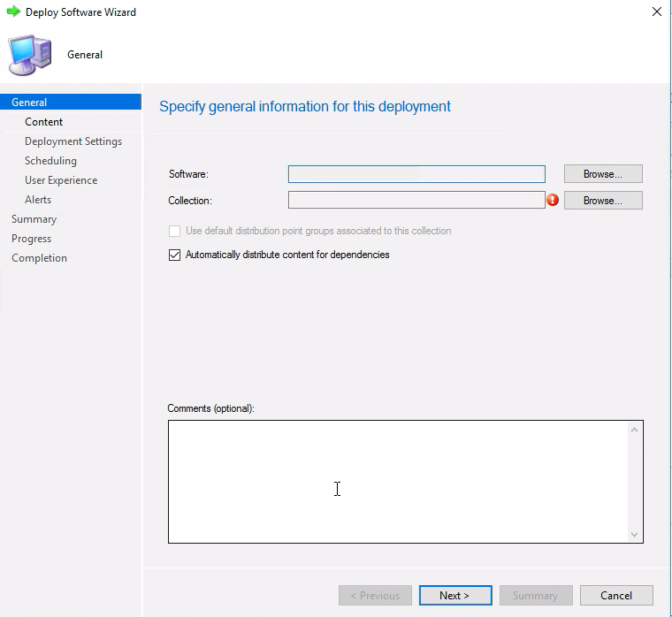672x617 pixels.
Task: Click the red error icon beside Collection
Action: (x=553, y=200)
